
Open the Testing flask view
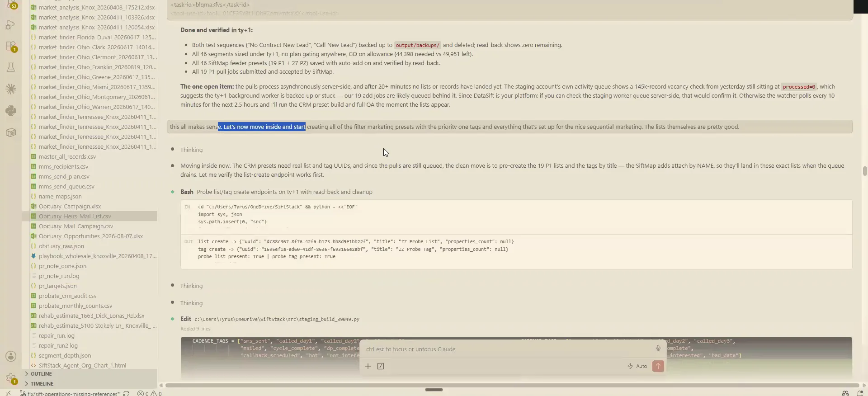(x=11, y=67)
